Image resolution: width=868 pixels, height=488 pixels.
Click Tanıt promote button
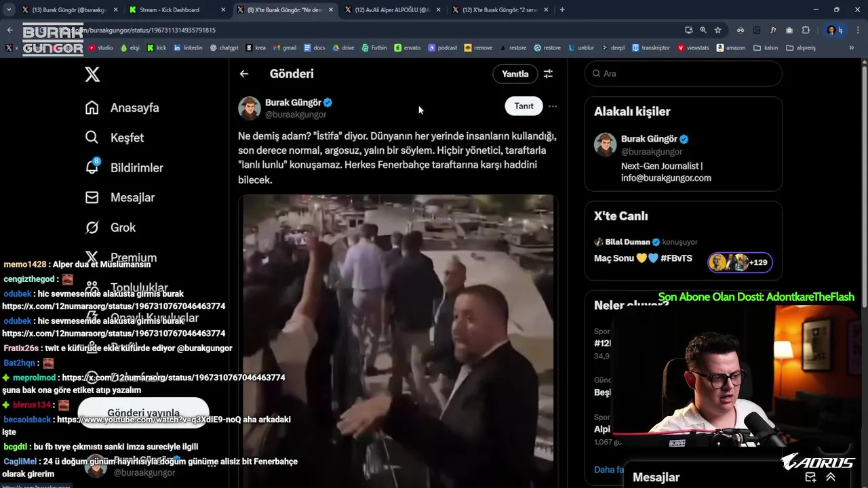click(x=524, y=106)
